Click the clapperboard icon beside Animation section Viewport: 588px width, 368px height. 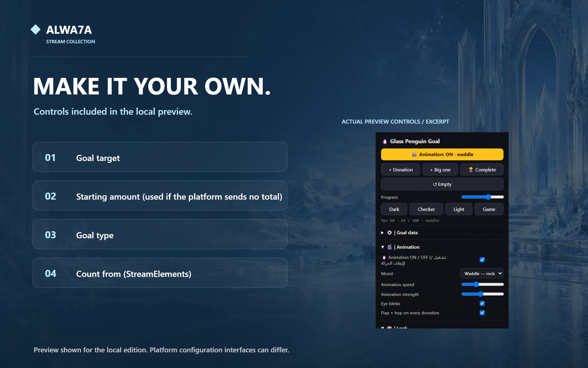(x=389, y=247)
